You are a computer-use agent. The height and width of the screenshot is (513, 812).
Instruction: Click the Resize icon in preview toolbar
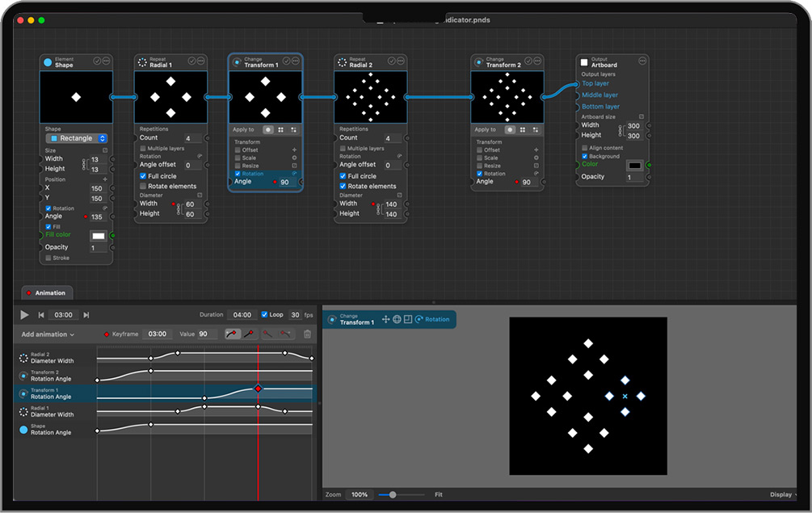pyautogui.click(x=408, y=319)
